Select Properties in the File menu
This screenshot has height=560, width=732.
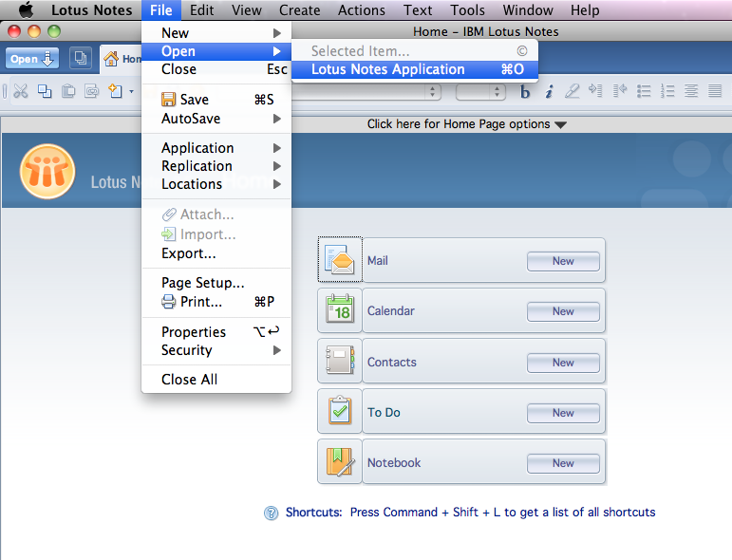point(216,332)
